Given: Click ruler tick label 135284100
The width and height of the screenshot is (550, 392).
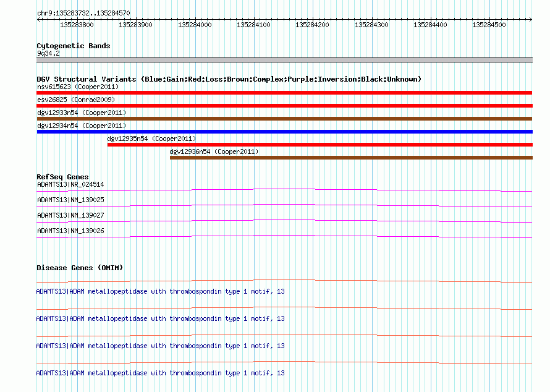Looking at the screenshot, I should (x=253, y=25).
